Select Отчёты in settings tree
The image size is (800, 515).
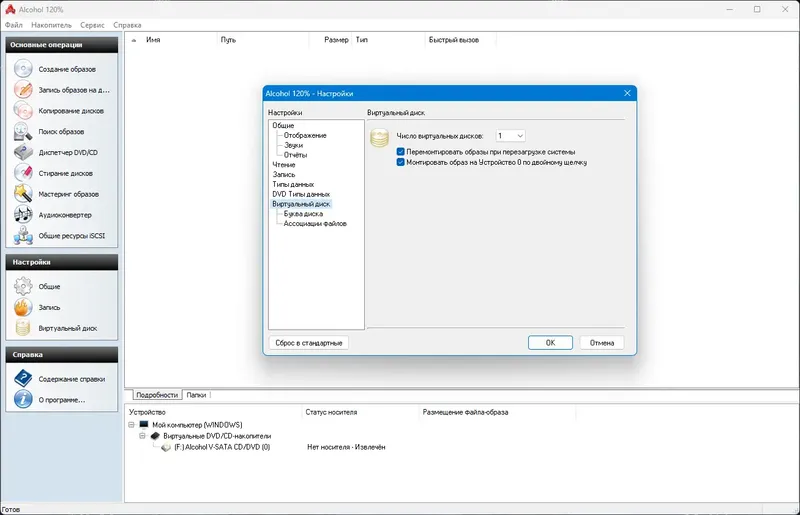pyautogui.click(x=295, y=155)
